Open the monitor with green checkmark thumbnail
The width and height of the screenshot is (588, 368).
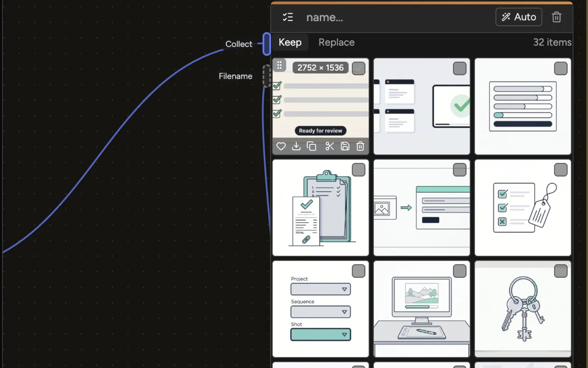coord(422,106)
